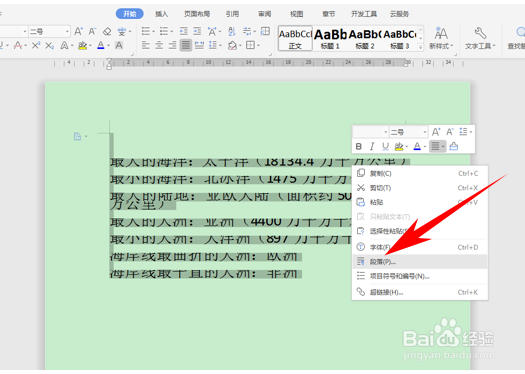The image size is (525, 374).
Task: Switch to the 插入 tab
Action: click(161, 14)
